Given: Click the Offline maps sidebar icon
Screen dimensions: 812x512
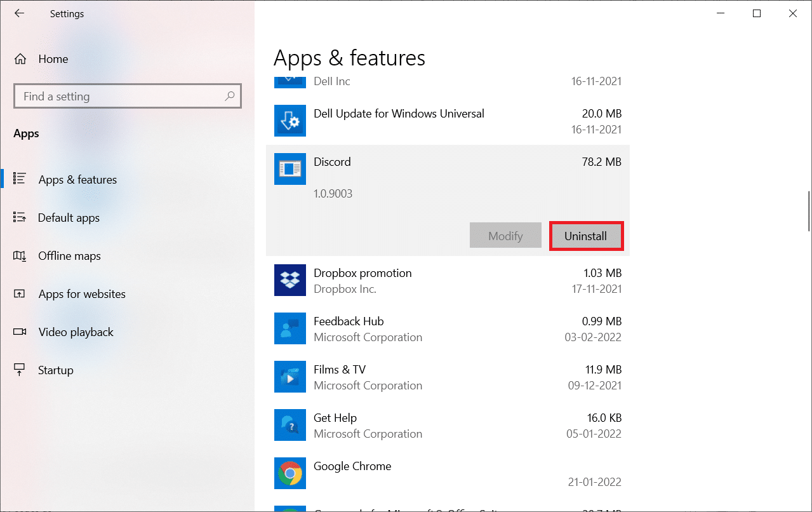Looking at the screenshot, I should click(x=19, y=255).
